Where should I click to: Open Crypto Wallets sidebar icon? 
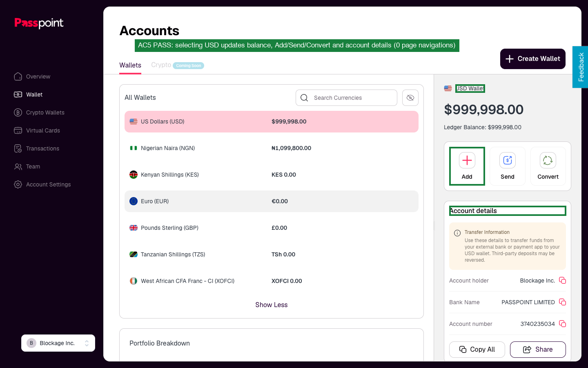[18, 112]
